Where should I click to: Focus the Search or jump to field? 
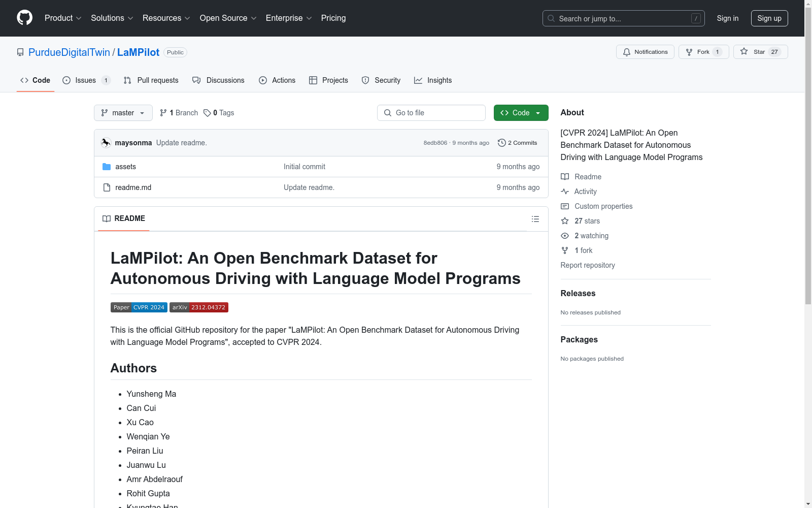coord(624,18)
